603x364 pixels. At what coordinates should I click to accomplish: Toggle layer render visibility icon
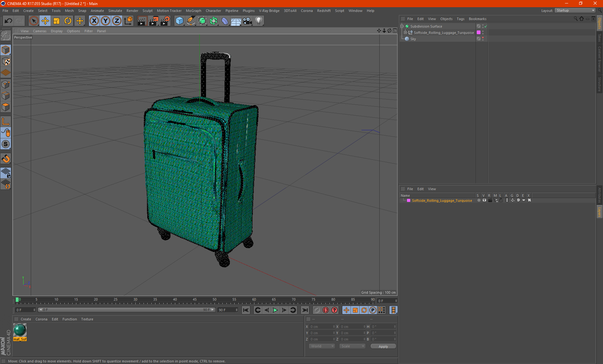point(490,200)
